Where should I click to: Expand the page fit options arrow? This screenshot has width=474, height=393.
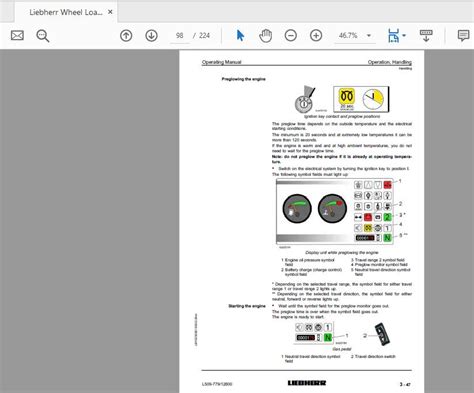[404, 35]
